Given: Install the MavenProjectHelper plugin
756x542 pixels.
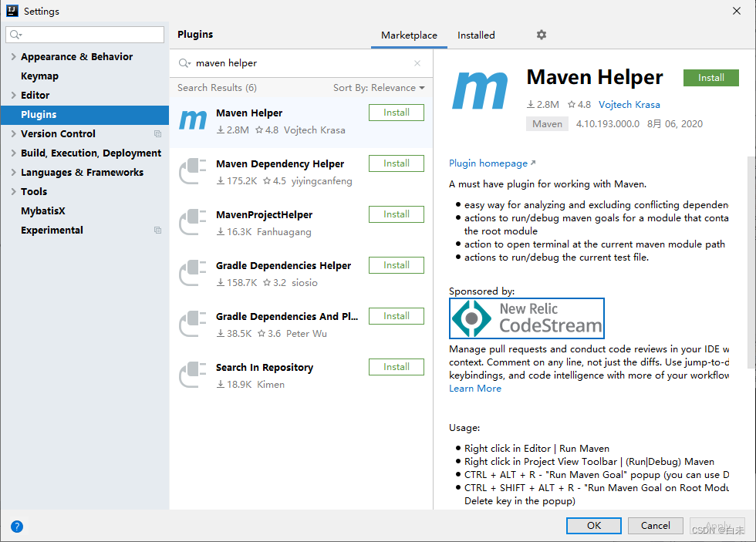Looking at the screenshot, I should click(397, 214).
